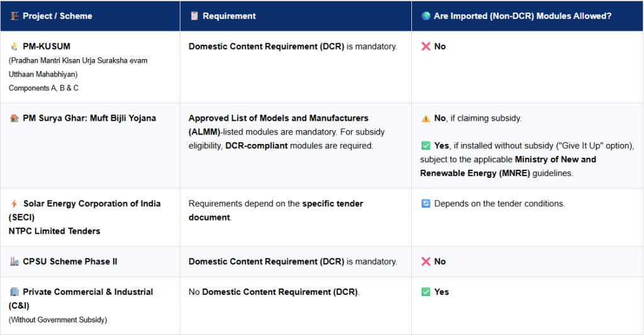Click the 'Pradhan Mantri Kisan Urja Suraksha evam' line
The height and width of the screenshot is (335, 644).
click(x=78, y=61)
